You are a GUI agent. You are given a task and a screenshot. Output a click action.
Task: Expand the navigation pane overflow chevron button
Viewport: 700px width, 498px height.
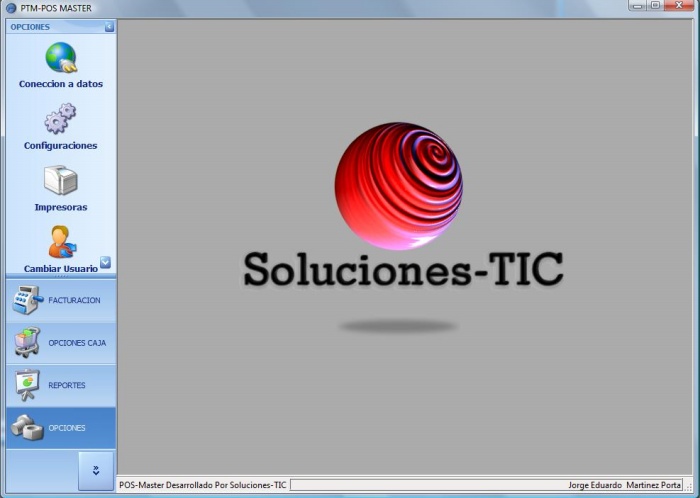click(x=96, y=471)
